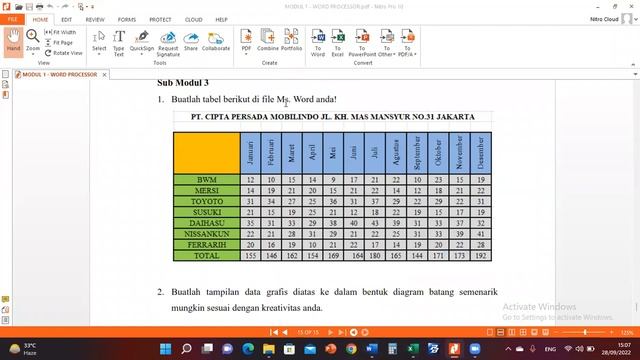Switch to the HELP ribbon tab

[x=221, y=20]
